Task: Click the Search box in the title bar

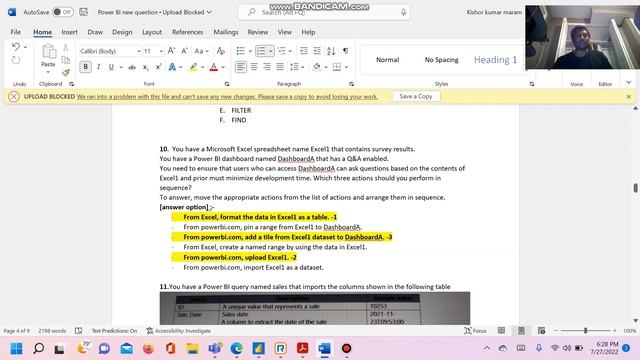Action: pyautogui.click(x=324, y=12)
